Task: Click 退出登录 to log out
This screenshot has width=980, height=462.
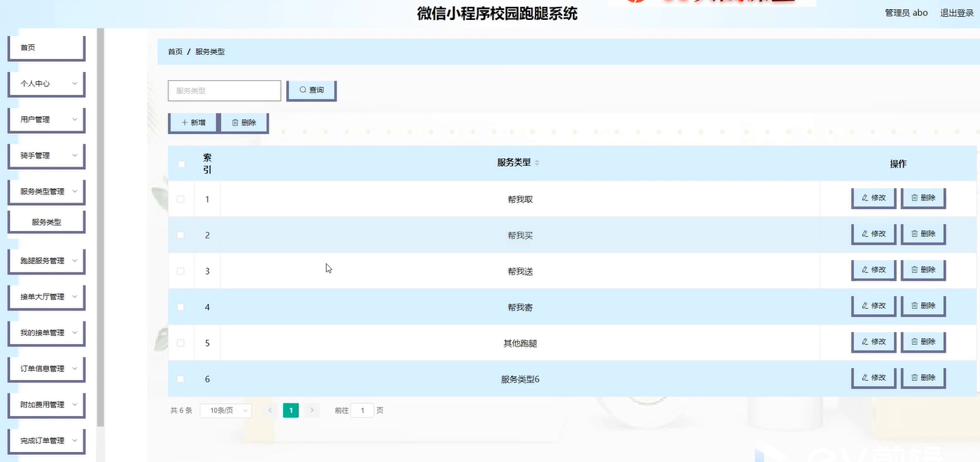Action: (957, 13)
